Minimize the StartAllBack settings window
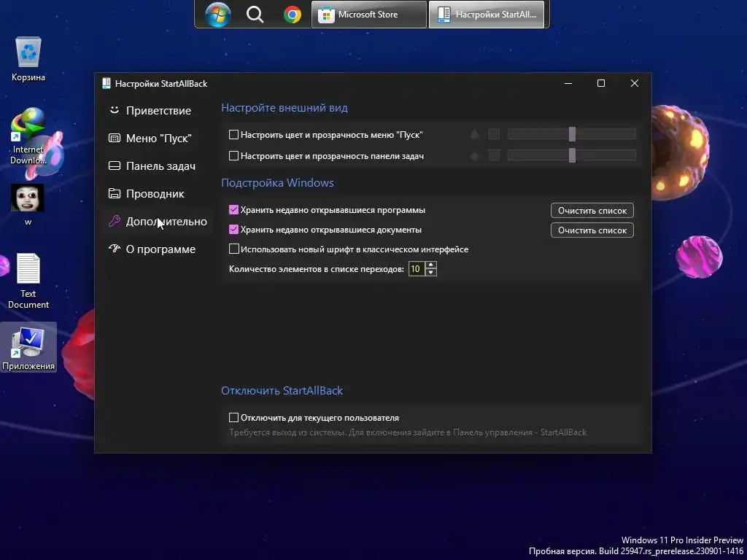This screenshot has height=560, width=747. click(568, 83)
